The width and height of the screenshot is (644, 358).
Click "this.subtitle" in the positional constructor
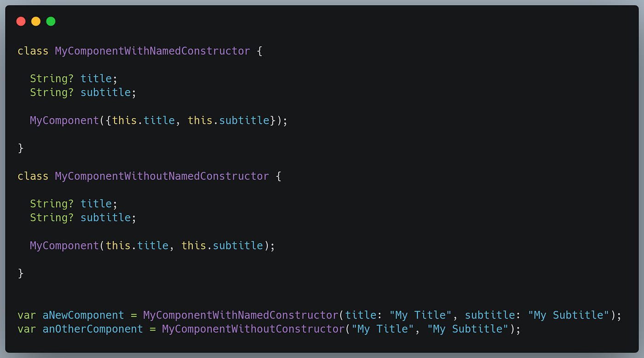(x=222, y=246)
